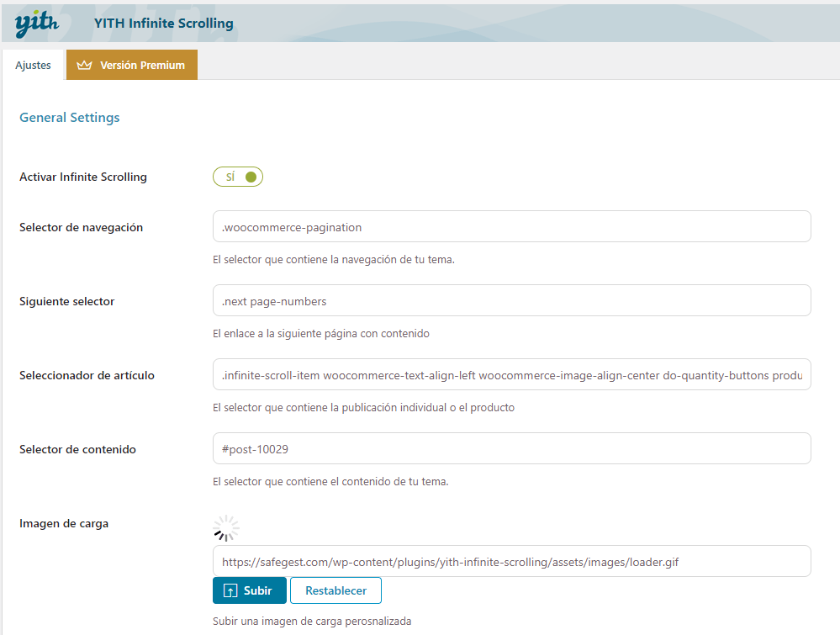This screenshot has height=635, width=840.
Task: Click the Seleccionador de artículo label
Action: pyautogui.click(x=87, y=375)
